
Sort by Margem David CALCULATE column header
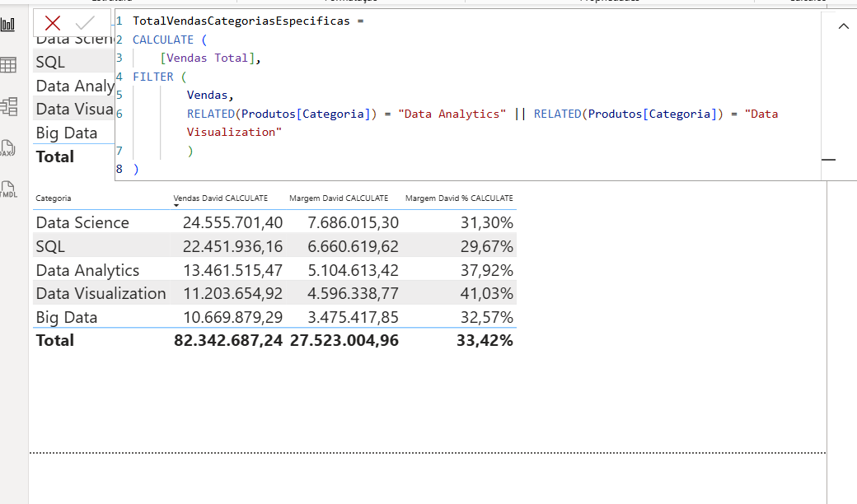(x=339, y=198)
